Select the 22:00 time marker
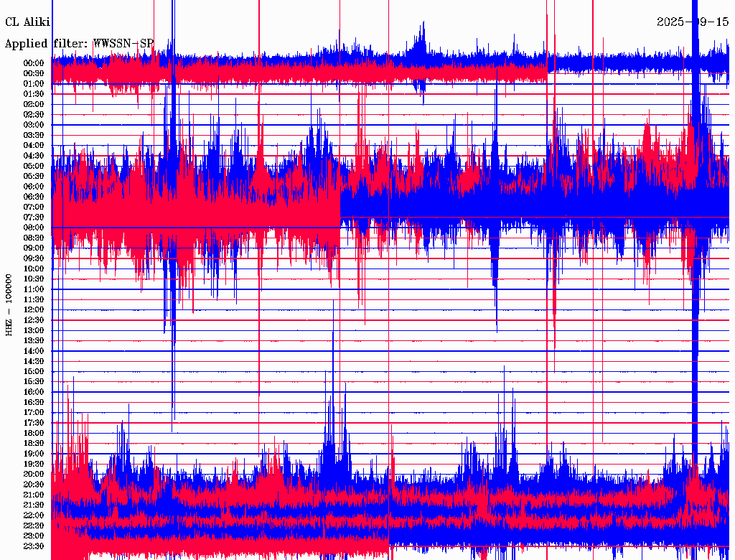The height and width of the screenshot is (560, 735). tap(34, 515)
